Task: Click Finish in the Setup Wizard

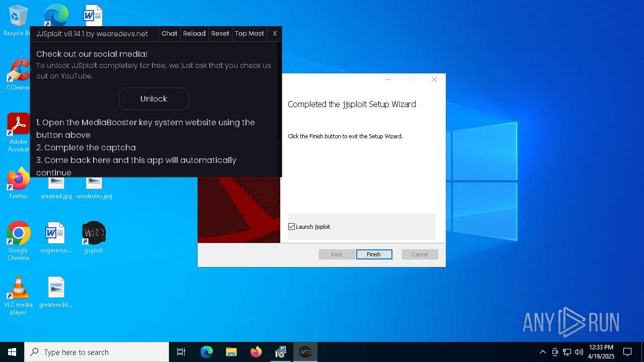Action: (x=374, y=254)
